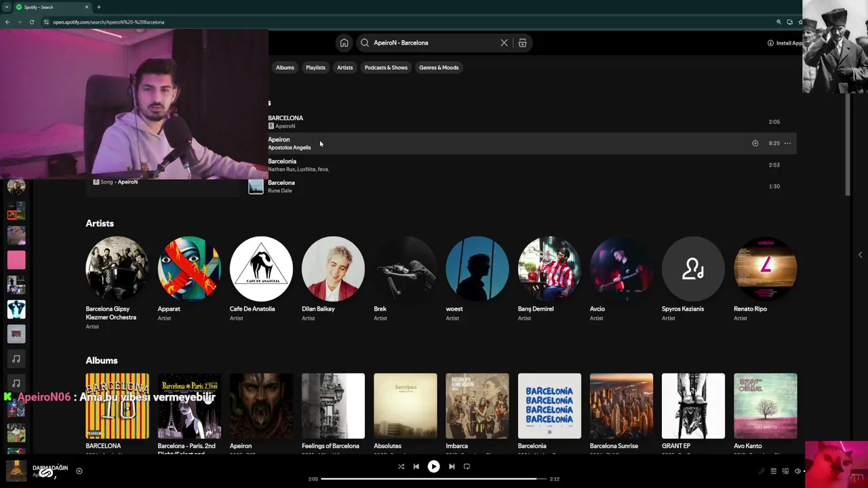Screen dimensions: 868x488
Task: Toggle repeat mode
Action: [467, 466]
